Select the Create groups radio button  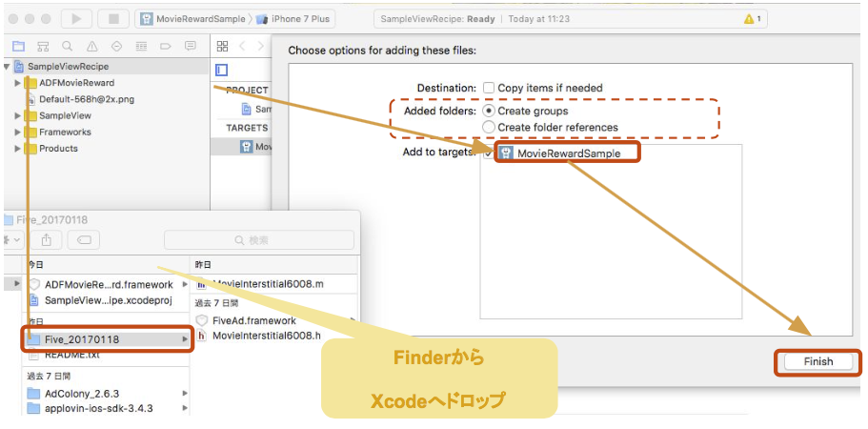pos(489,111)
